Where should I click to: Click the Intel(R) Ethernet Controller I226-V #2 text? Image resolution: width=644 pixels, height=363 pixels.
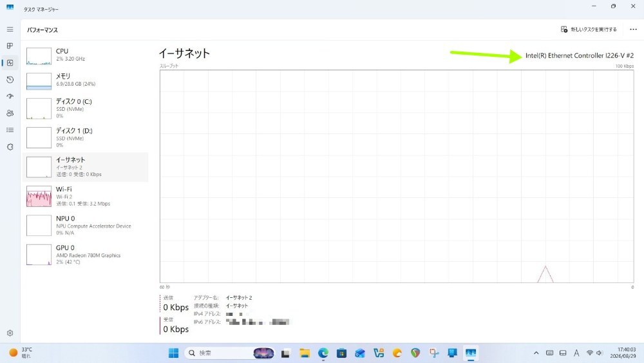click(x=580, y=55)
